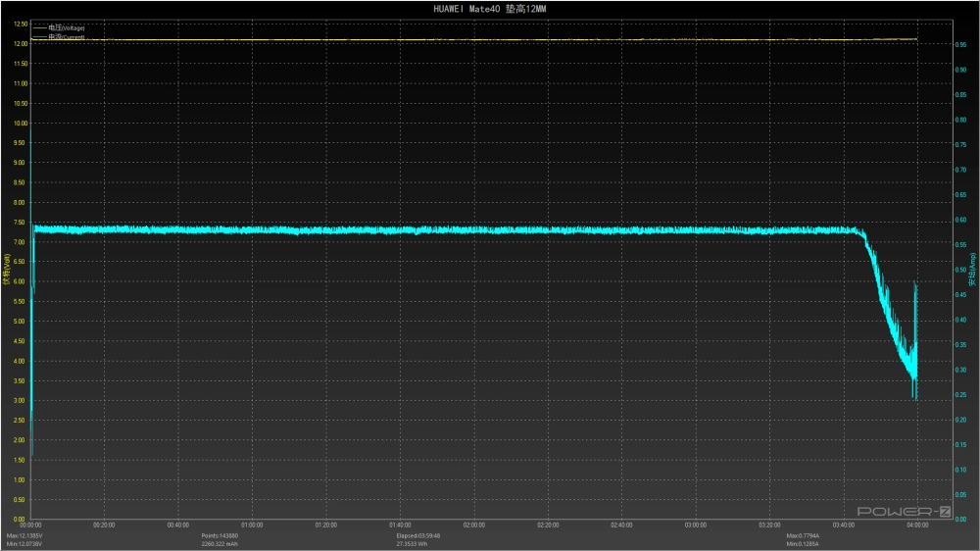Click the 01:00:00 time axis label

point(252,526)
